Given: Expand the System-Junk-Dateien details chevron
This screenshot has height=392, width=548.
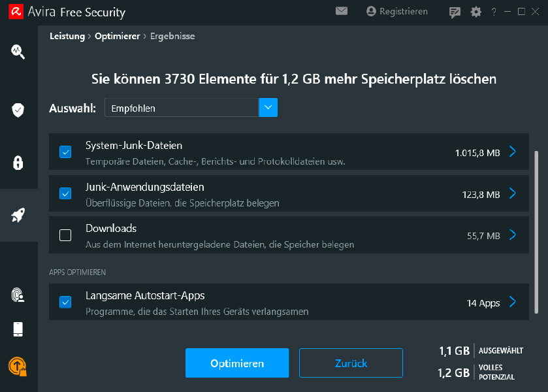Looking at the screenshot, I should pyautogui.click(x=512, y=152).
